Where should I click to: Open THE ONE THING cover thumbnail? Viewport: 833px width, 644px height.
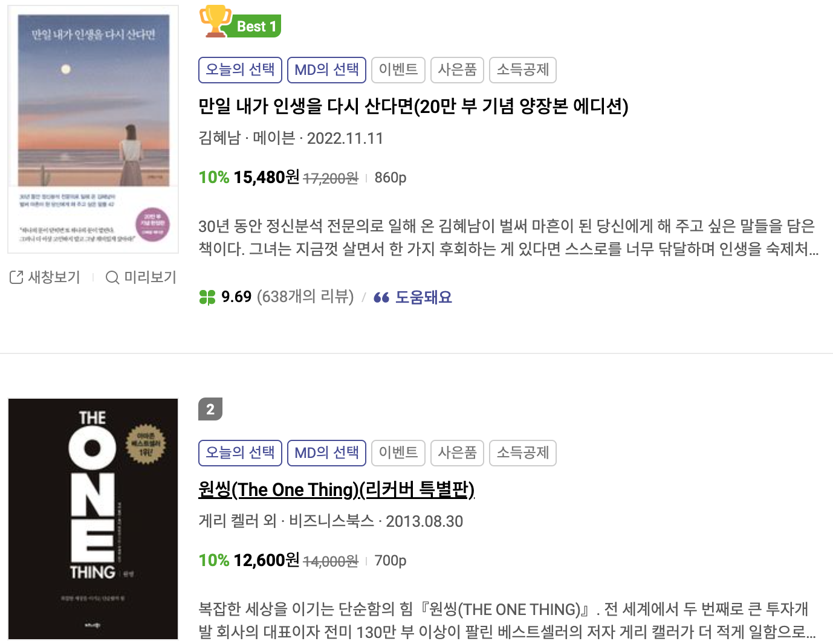point(93,518)
